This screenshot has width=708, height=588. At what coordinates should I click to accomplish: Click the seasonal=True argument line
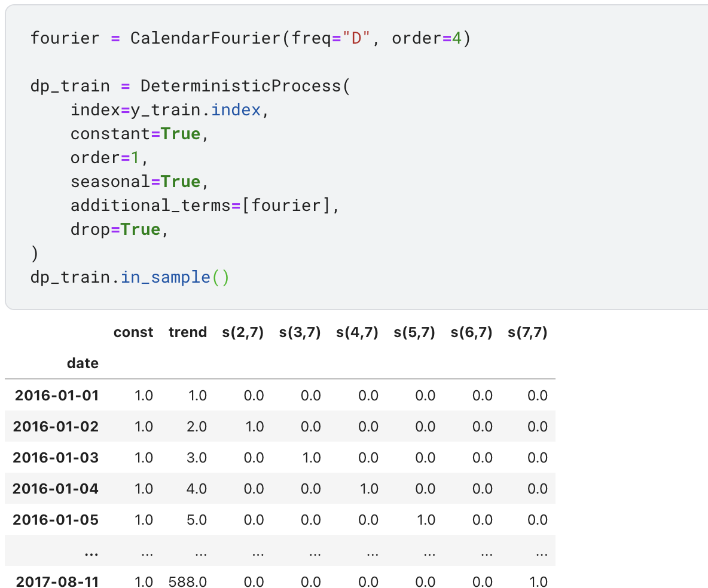click(x=139, y=182)
